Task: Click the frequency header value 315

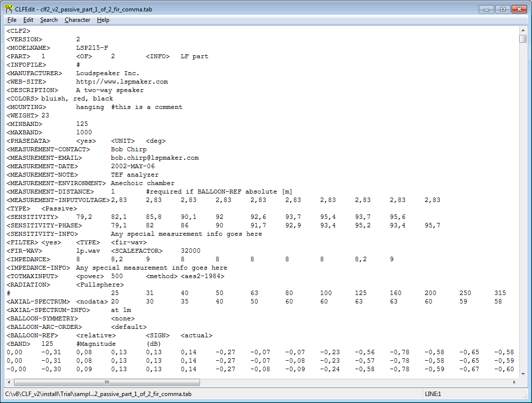Action: click(500, 293)
